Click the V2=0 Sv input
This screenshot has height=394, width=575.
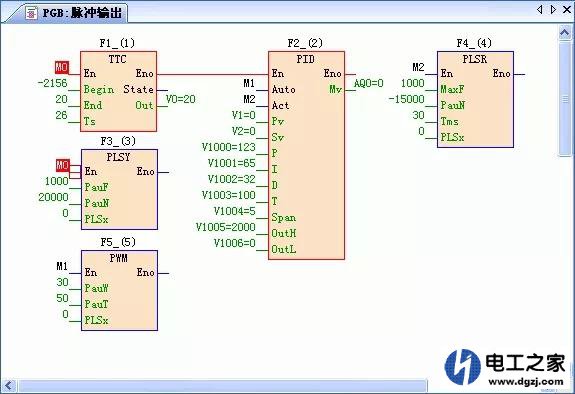[x=243, y=131]
